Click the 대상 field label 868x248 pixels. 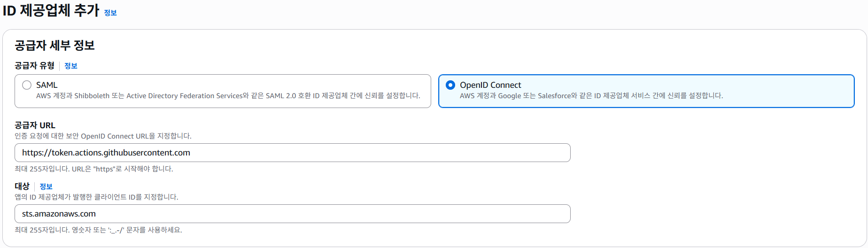click(22, 186)
